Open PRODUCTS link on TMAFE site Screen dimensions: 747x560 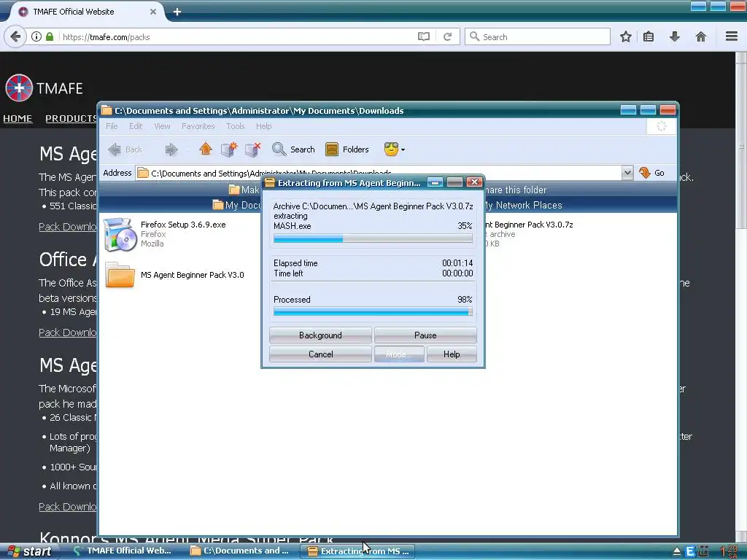tap(71, 119)
